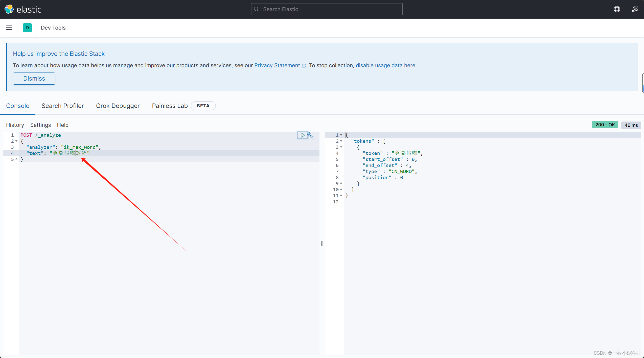Click inside the Search Elastic input field
Screen dimensions: 644x358
click(x=326, y=9)
